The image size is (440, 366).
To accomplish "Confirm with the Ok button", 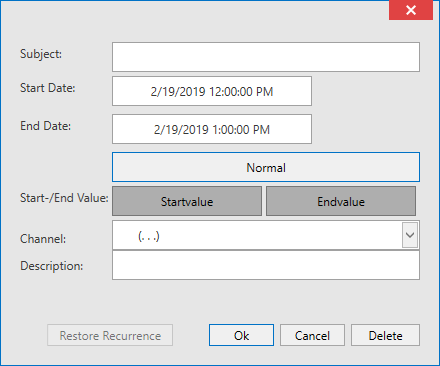I will (x=241, y=335).
